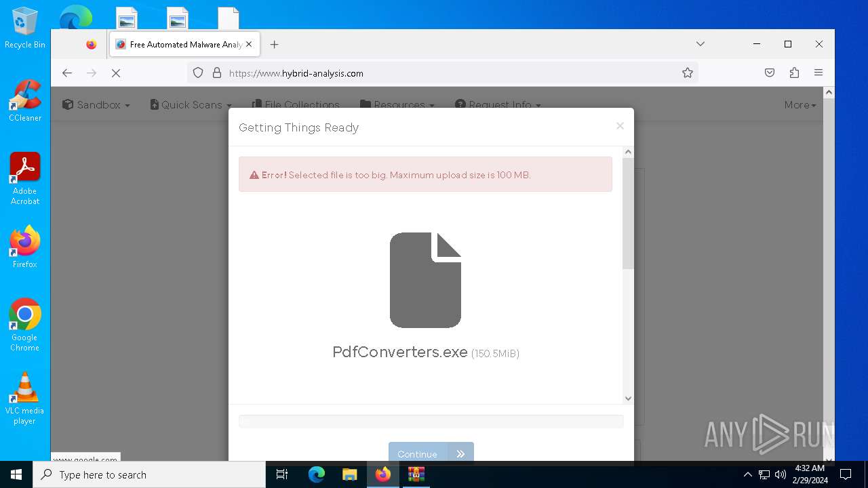Launch CCleaner from the desktop
The width and height of the screenshot is (868, 488).
(25, 101)
